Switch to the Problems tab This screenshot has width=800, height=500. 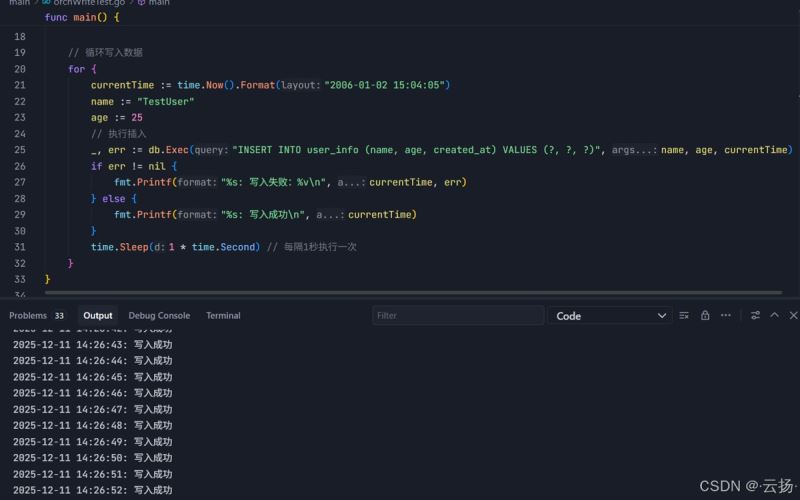tap(27, 316)
